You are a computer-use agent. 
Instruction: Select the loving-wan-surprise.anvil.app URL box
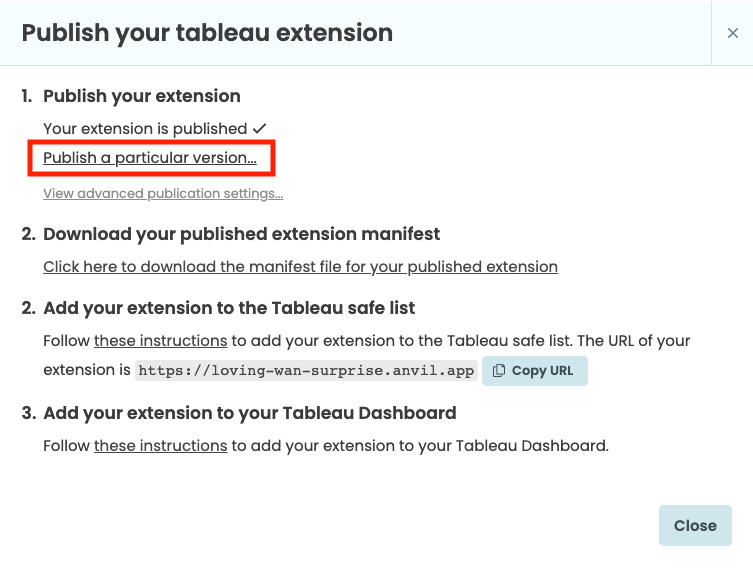(306, 371)
